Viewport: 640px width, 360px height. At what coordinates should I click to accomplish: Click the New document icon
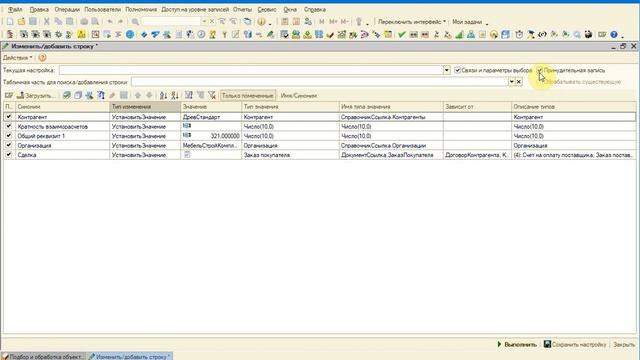(10, 22)
